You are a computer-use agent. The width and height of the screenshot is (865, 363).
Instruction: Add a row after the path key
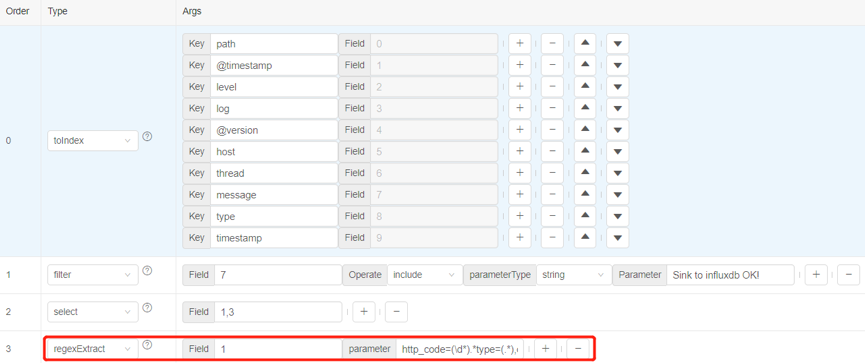(x=519, y=44)
